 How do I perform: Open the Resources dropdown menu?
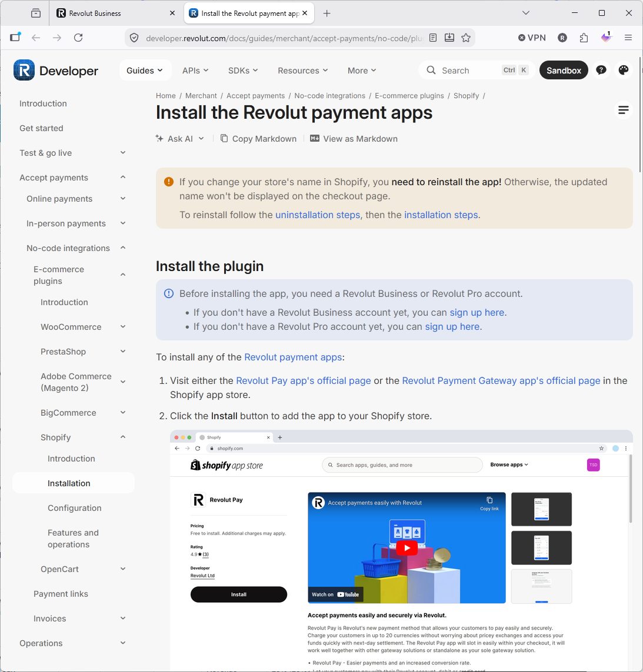pyautogui.click(x=303, y=71)
